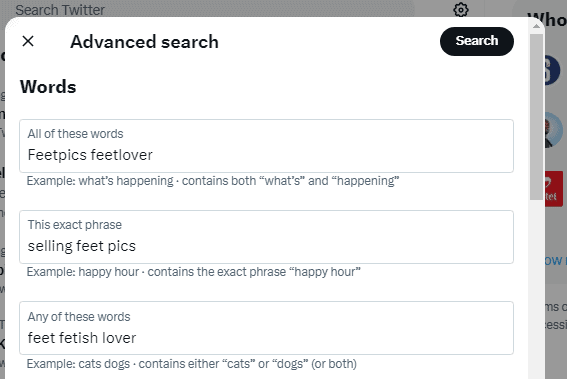Click the 'happy hour' example hint text
567x379 pixels.
[193, 272]
